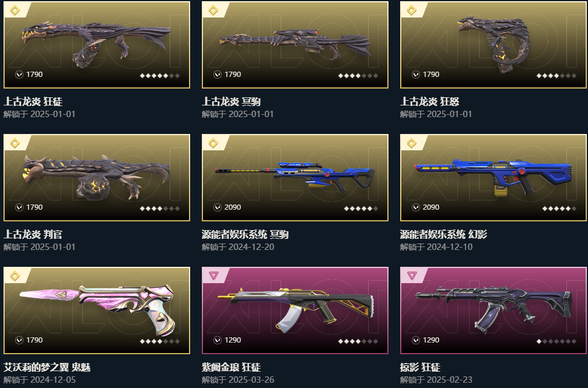
Task: Click the VP currency icon on 上古龙炎 狂怒 card
Action: (416, 74)
